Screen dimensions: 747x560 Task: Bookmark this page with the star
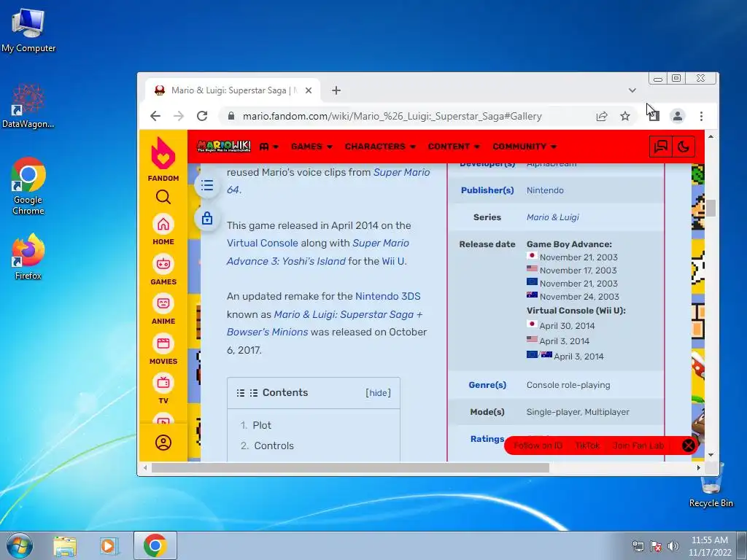click(x=625, y=116)
